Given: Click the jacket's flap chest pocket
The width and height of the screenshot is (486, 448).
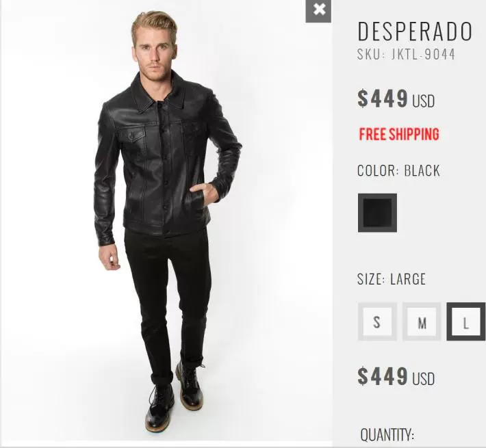Looking at the screenshot, I should 132,134.
